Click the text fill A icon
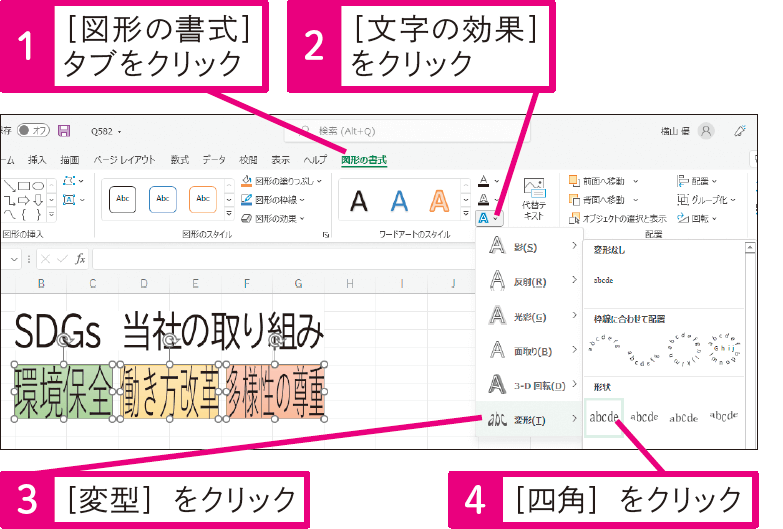Image resolution: width=783 pixels, height=529 pixels. click(x=483, y=181)
